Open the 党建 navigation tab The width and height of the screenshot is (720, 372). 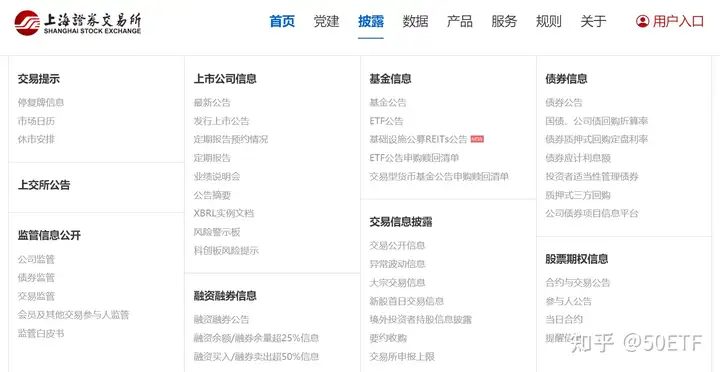[x=326, y=21]
